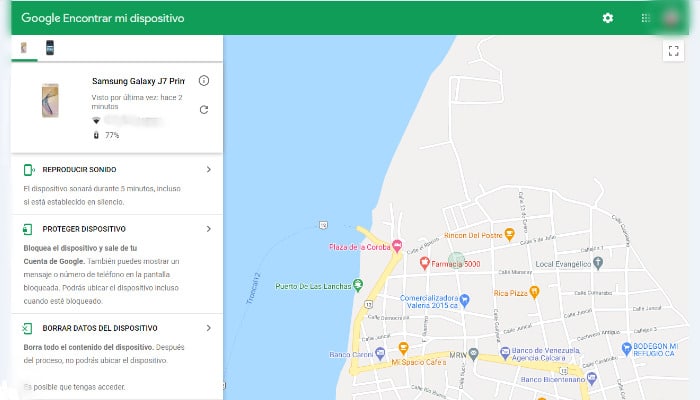The width and height of the screenshot is (700, 400).
Task: Click Rica Pizza restaurant pin
Action: tap(534, 292)
